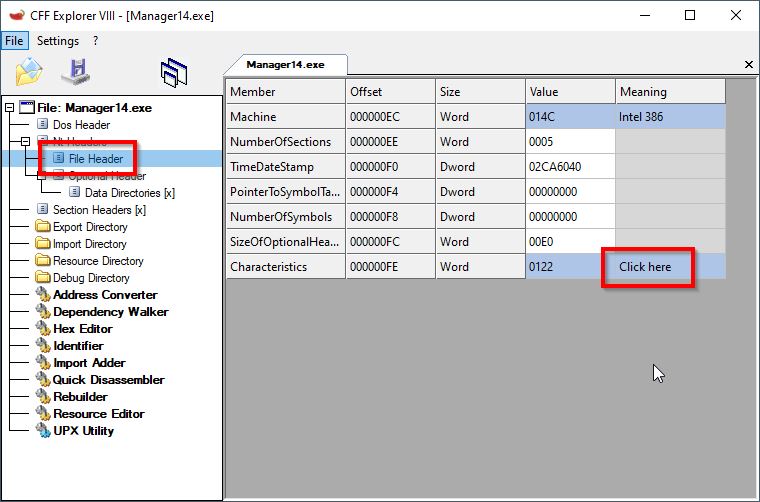760x502 pixels.
Task: Edit the Machine value 014C
Action: click(570, 117)
